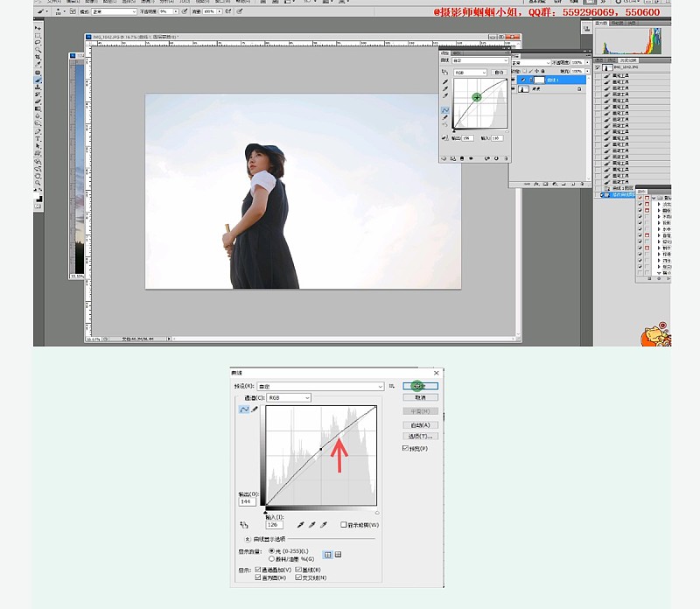Click the black point slider below Curves dialog graph

[266, 513]
